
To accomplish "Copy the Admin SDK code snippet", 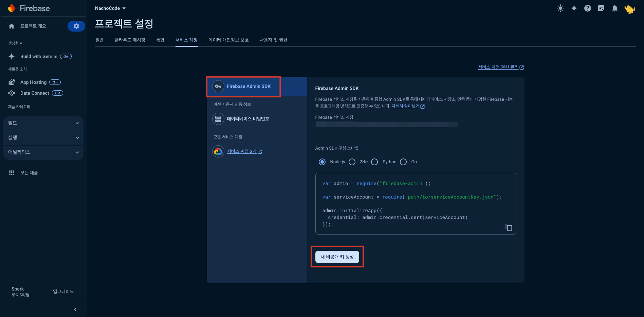I will [x=509, y=227].
